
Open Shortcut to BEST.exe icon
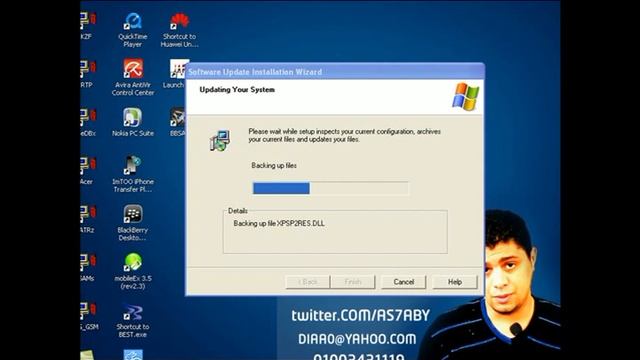(133, 321)
